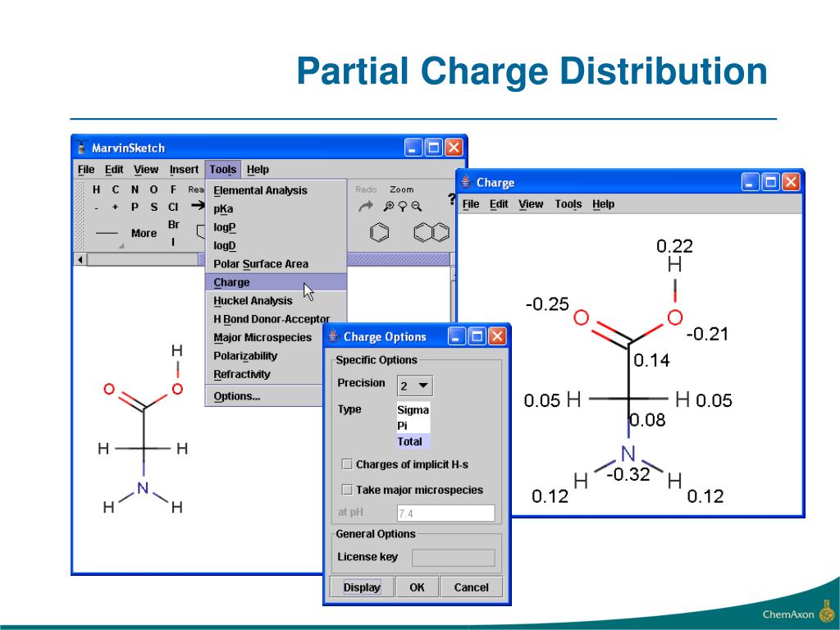Insert the benzene ring template
Screen dimensions: 840x630
(x=379, y=232)
